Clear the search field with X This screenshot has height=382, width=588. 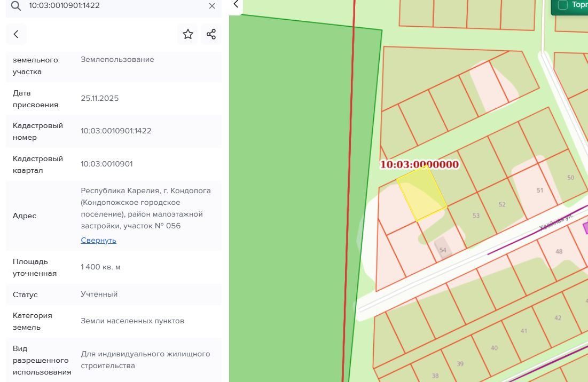point(212,6)
